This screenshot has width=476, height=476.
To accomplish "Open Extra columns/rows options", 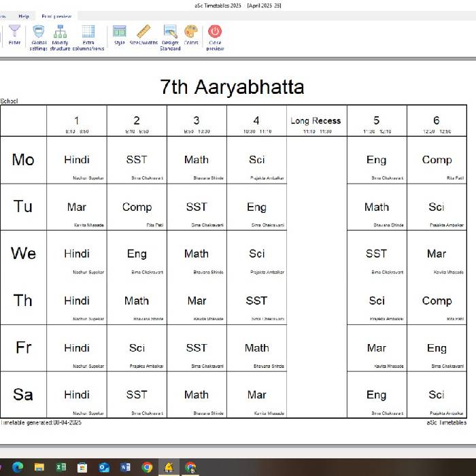I will (88, 37).
